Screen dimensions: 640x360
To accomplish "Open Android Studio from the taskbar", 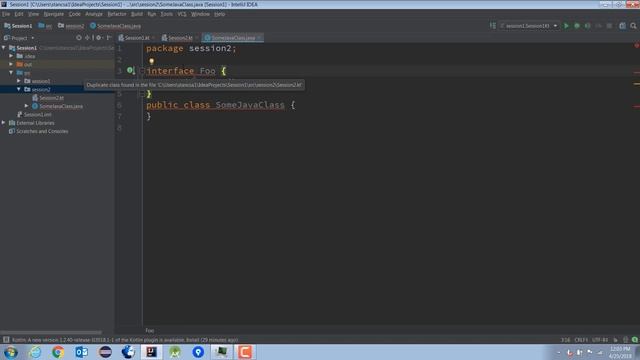I will click(x=175, y=352).
